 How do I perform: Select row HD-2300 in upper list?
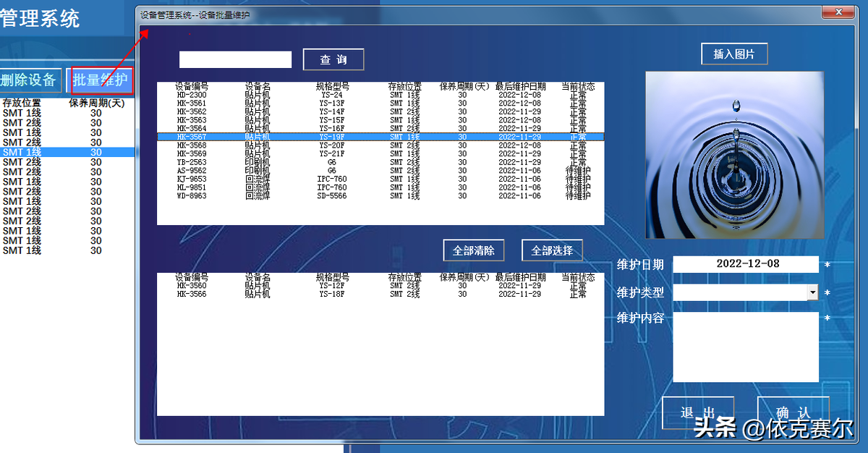[x=380, y=95]
